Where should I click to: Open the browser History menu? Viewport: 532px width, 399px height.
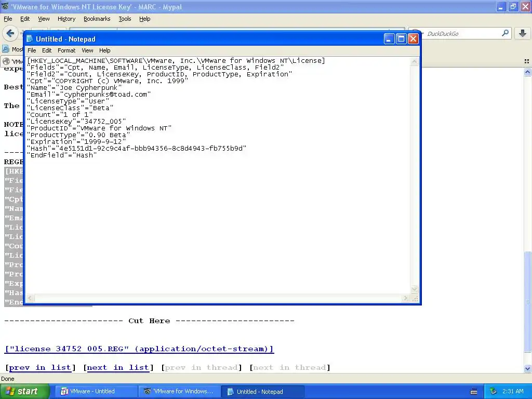click(66, 19)
